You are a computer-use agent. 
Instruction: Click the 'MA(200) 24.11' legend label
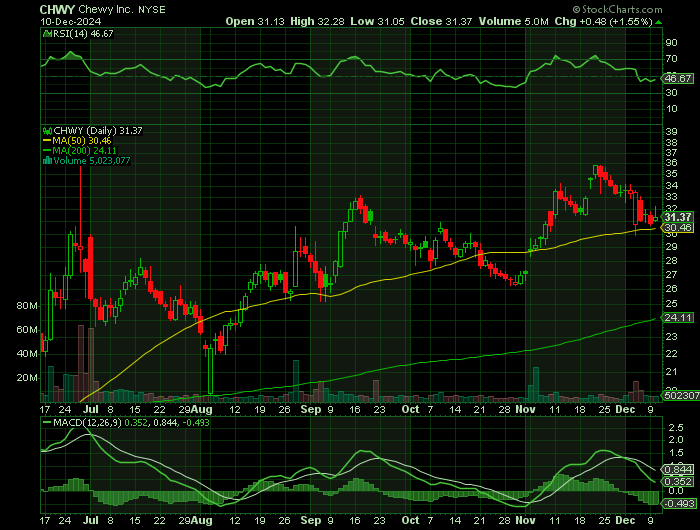click(x=84, y=150)
